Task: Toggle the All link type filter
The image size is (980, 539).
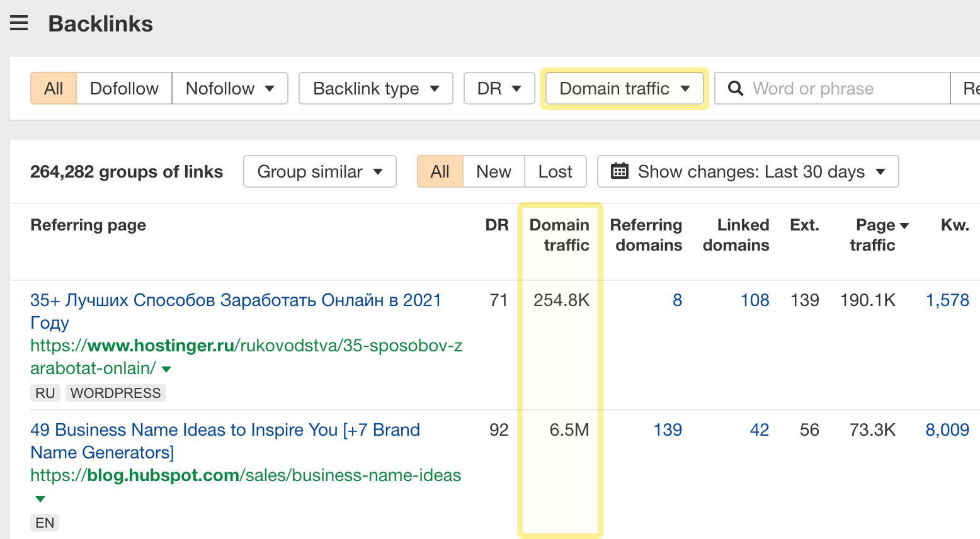Action: tap(54, 89)
